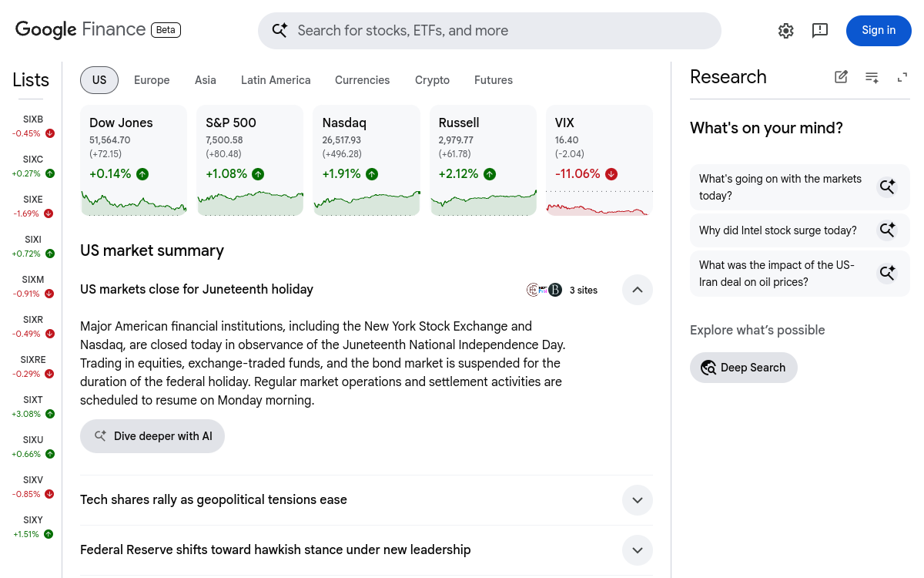Click the VIX red down arrow icon
Viewport: 924px width, 578px height.
click(x=611, y=174)
